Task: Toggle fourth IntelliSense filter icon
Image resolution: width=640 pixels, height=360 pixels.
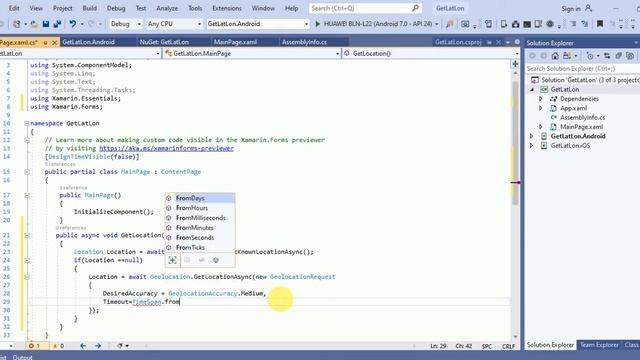Action: pos(216,260)
